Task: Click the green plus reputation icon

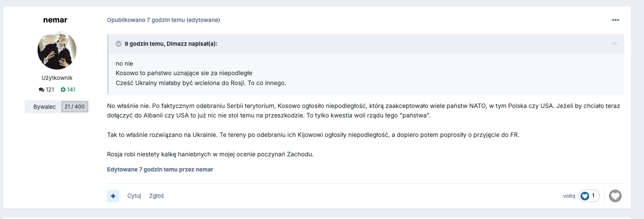Action: [x=63, y=90]
